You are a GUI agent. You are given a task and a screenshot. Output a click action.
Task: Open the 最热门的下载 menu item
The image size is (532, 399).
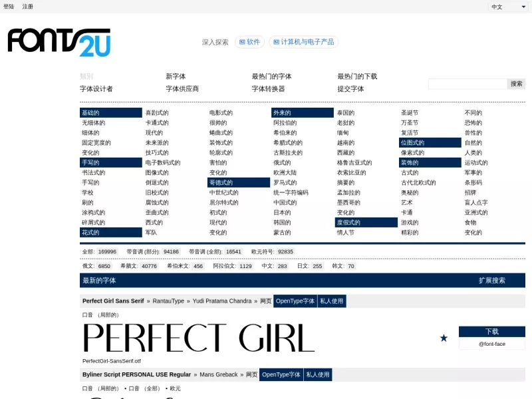357,76
